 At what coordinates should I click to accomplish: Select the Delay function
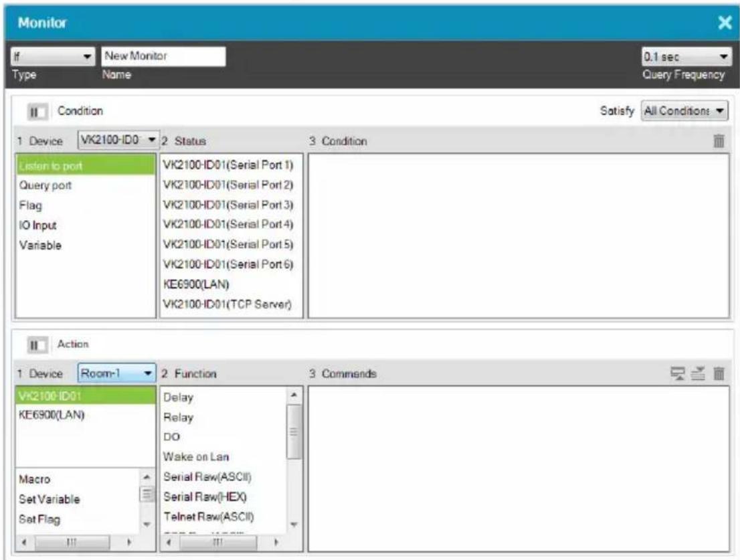click(x=224, y=397)
